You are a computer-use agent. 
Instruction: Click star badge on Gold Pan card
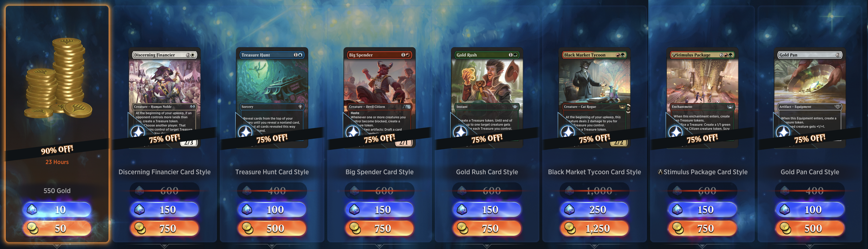pyautogui.click(x=783, y=132)
